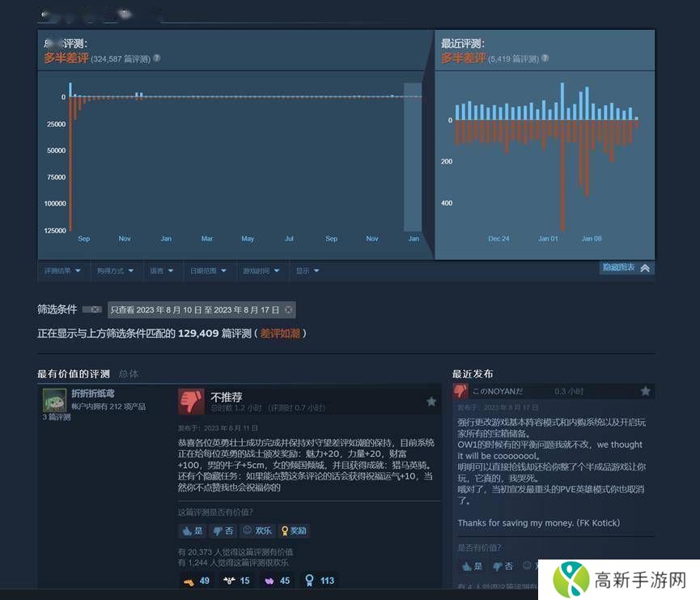
Task: Mark the review as 欢乐 (funny)
Action: (257, 531)
